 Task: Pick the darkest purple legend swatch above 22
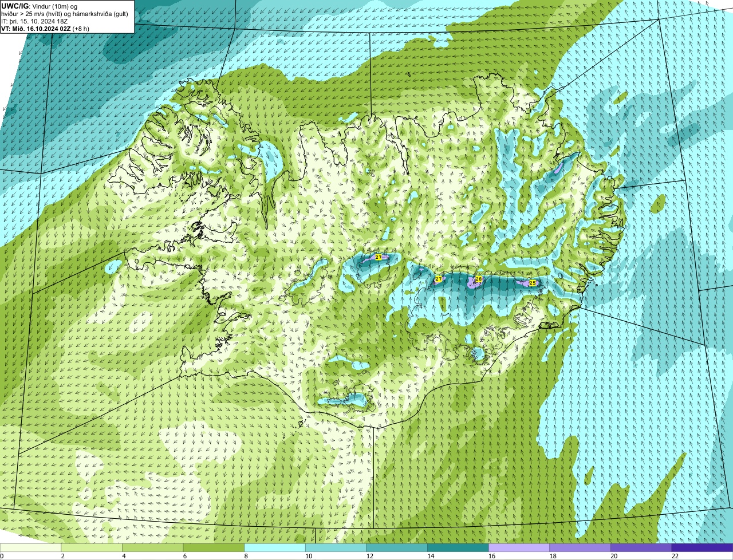point(703,547)
